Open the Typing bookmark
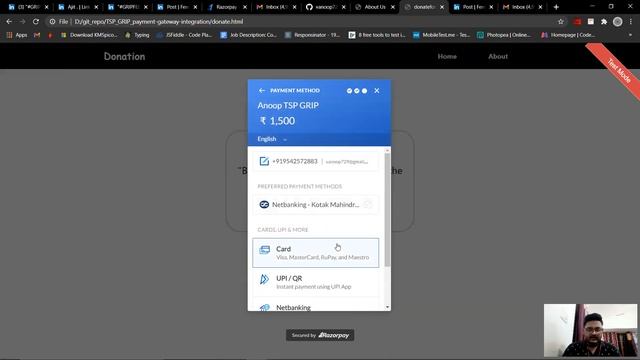Screen dimensions: 640x360 pyautogui.click(x=137, y=35)
